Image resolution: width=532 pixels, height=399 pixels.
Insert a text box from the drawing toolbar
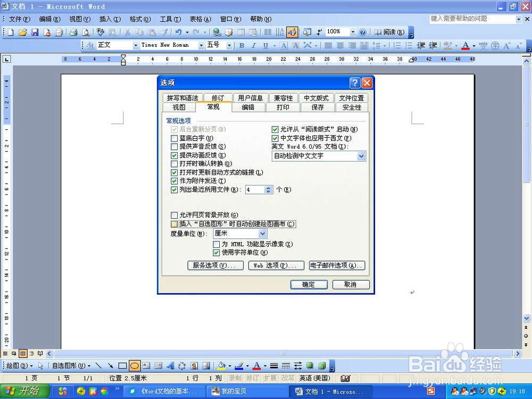tap(146, 366)
